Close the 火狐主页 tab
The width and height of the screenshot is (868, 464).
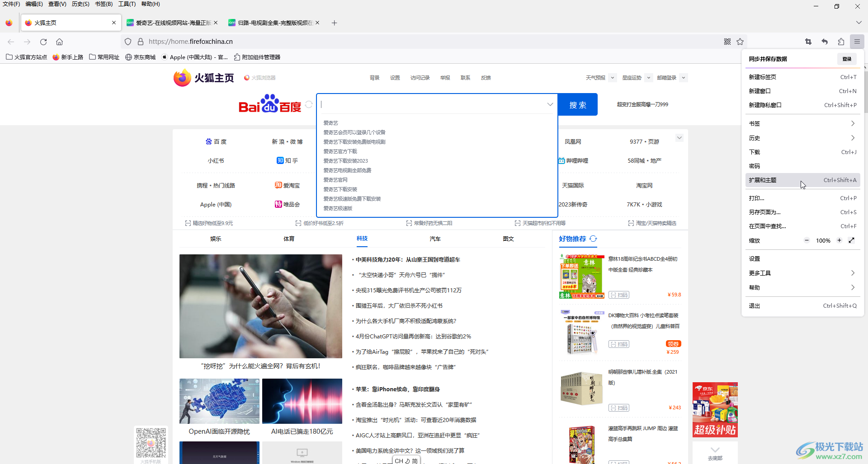point(114,23)
